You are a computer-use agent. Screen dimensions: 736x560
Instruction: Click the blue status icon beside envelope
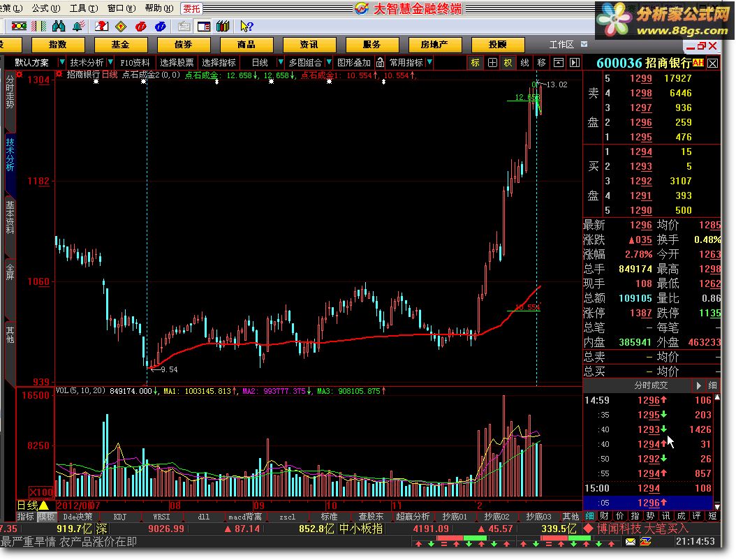[x=645, y=542]
